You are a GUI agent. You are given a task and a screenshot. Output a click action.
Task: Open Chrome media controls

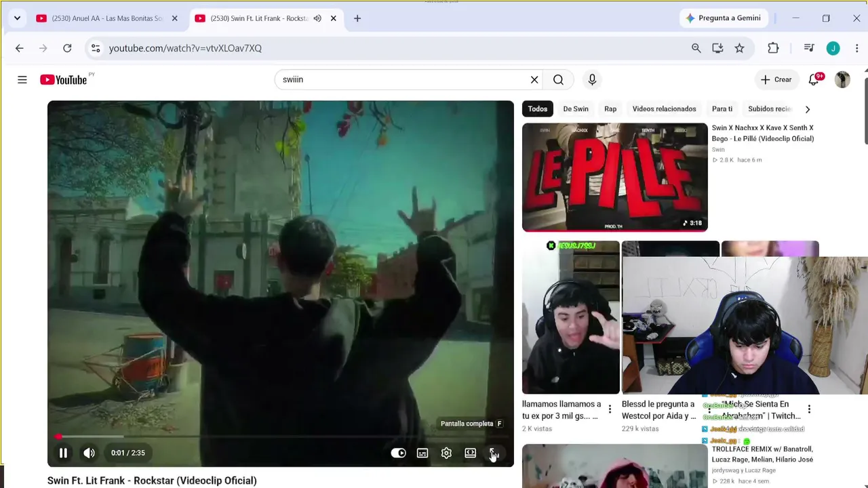[x=809, y=48]
